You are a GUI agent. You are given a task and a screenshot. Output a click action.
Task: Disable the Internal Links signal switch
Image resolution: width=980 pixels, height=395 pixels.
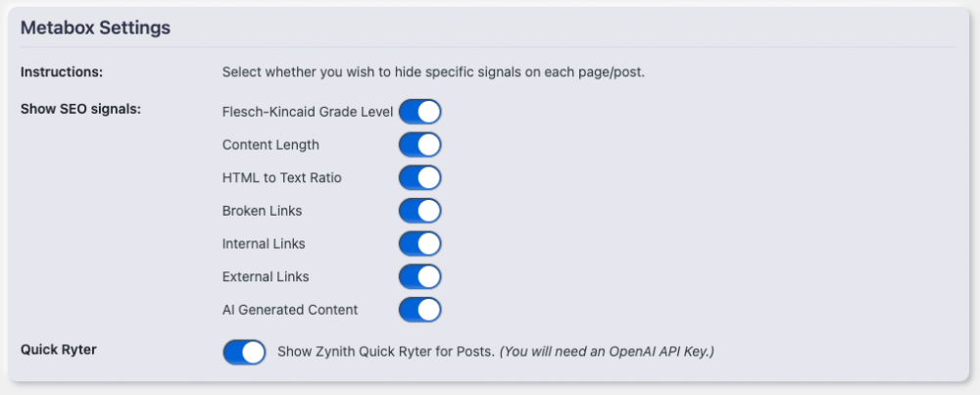pyautogui.click(x=419, y=244)
